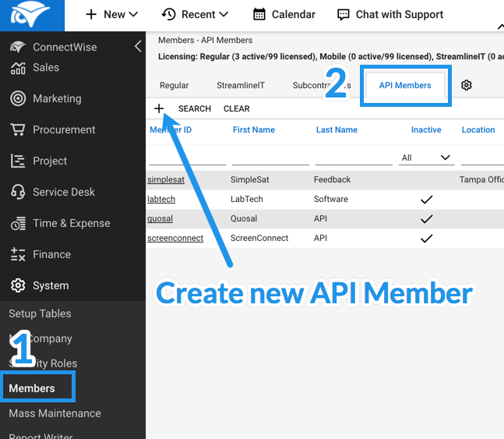This screenshot has width=504, height=439.
Task: Open the Inactive filter 'All' dropdown
Action: tap(425, 158)
